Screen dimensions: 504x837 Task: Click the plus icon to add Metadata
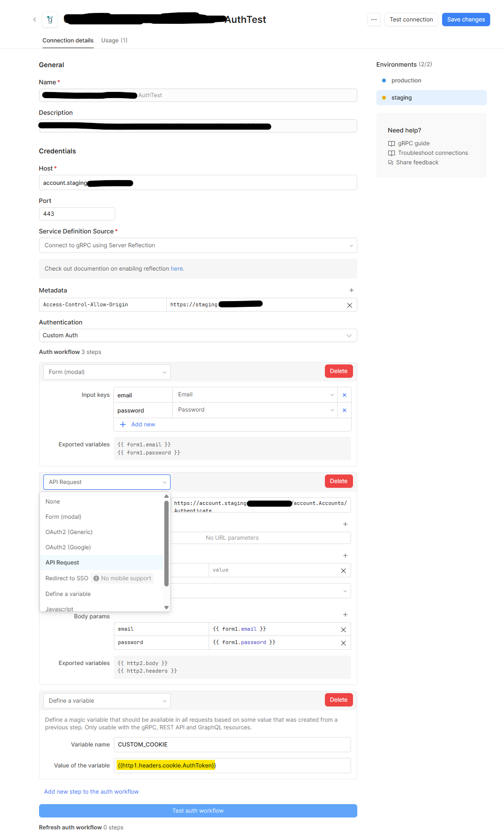coord(351,290)
